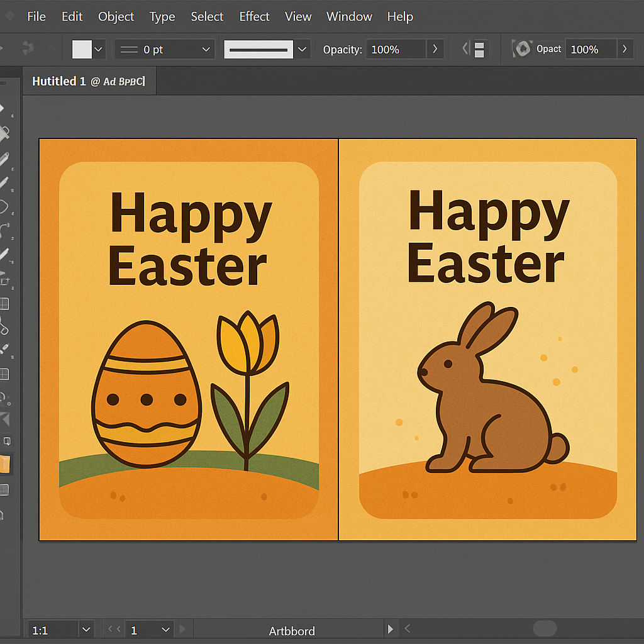Click the Artbbord status text
The image size is (644, 644).
[292, 631]
